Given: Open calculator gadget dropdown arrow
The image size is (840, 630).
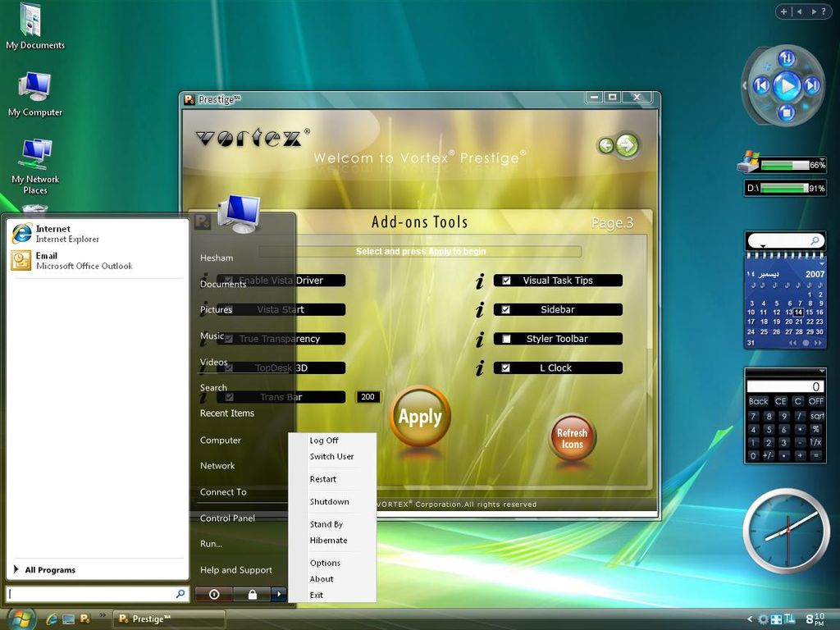Looking at the screenshot, I should pyautogui.click(x=821, y=371).
